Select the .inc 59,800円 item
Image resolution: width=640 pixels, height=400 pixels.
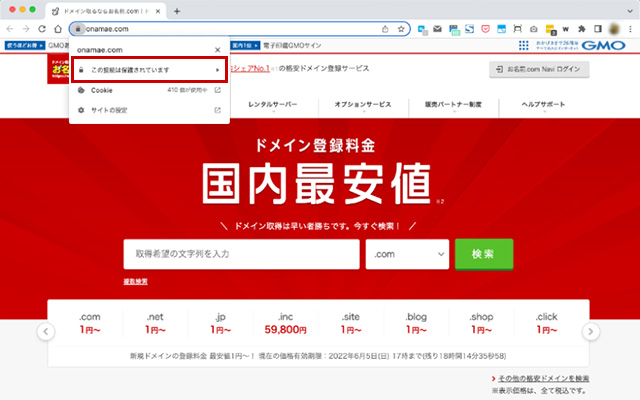[285, 323]
